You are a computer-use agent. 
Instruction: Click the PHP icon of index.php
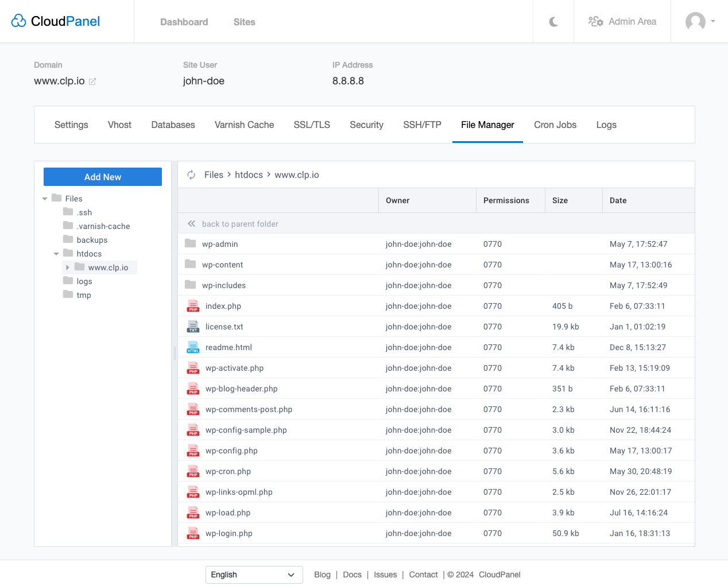point(193,305)
